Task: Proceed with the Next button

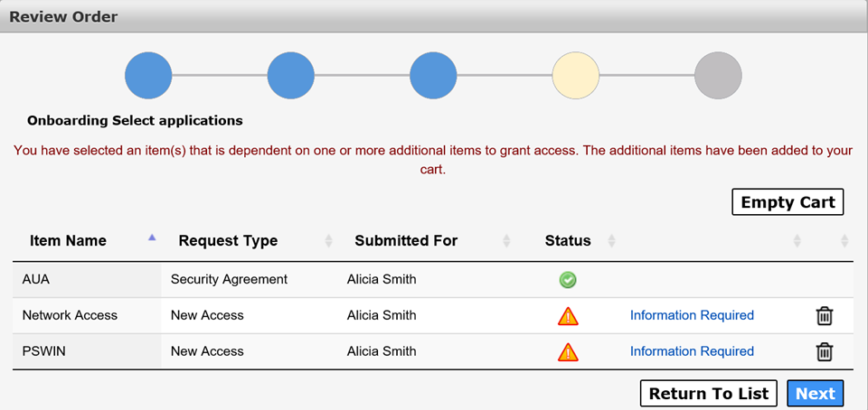Action: pyautogui.click(x=816, y=394)
